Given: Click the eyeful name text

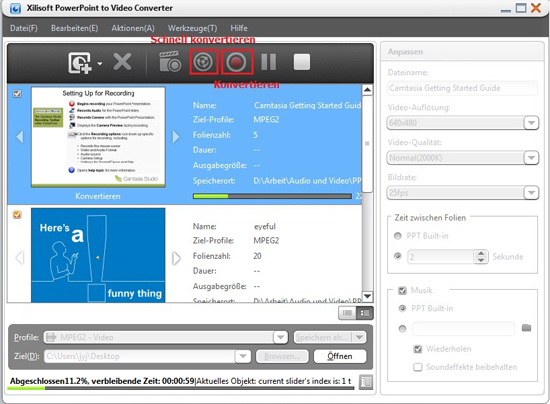Looking at the screenshot, I should (x=265, y=227).
